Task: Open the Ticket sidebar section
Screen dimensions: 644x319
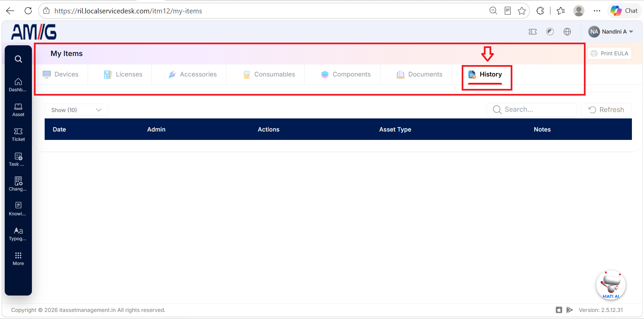Action: pos(18,135)
